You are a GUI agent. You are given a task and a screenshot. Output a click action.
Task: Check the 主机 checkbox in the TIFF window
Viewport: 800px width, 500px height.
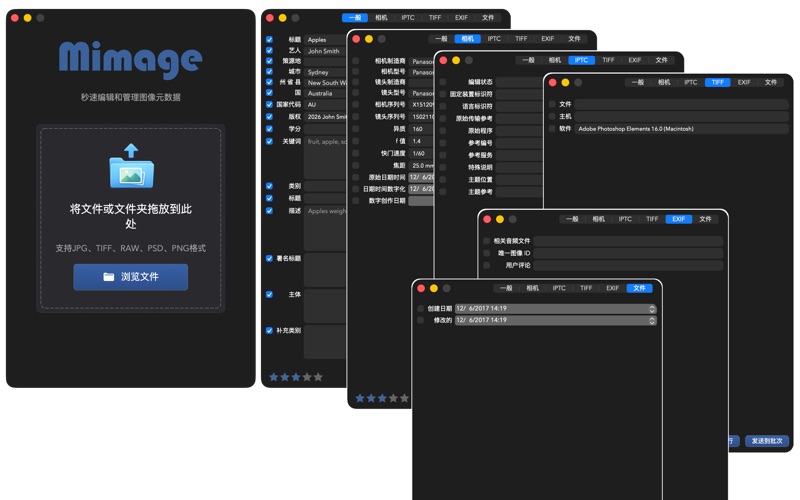(x=552, y=116)
